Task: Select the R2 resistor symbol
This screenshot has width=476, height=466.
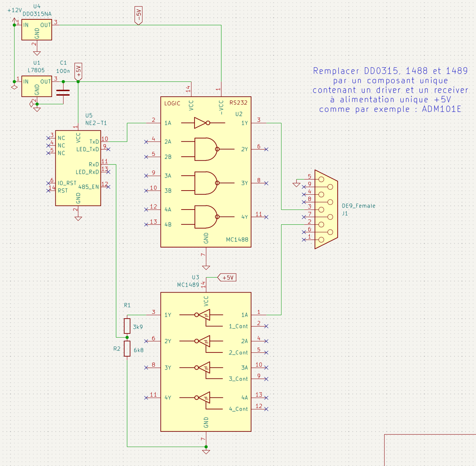Action: point(127,349)
